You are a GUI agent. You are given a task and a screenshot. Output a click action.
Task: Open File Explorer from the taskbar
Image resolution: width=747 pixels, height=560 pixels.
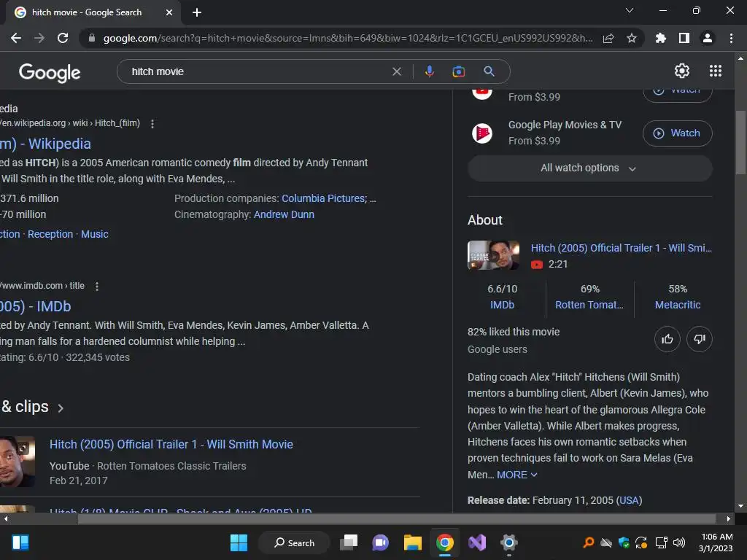413,542
